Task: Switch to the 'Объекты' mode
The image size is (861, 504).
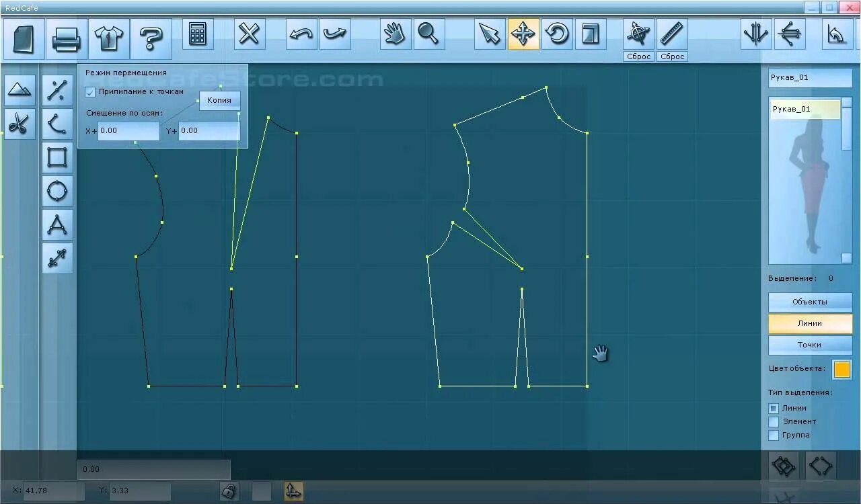Action: pos(810,302)
